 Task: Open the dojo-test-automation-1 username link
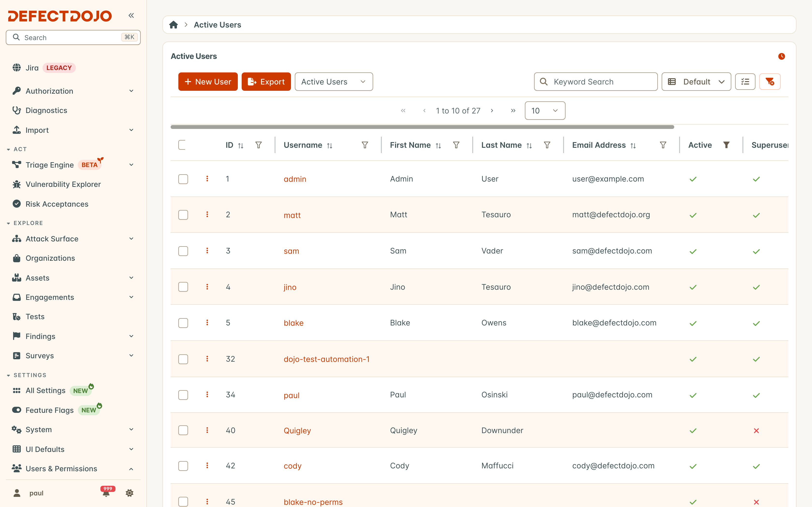coord(326,359)
